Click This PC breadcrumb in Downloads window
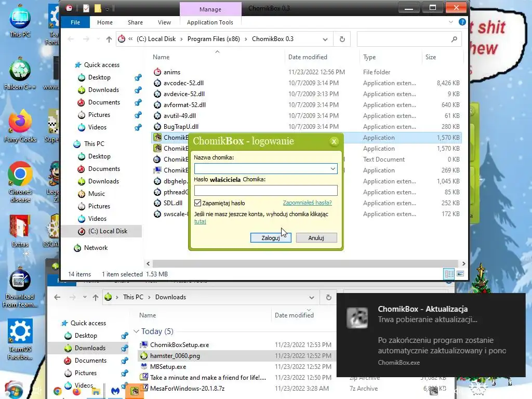The height and width of the screenshot is (399, 532). 133,297
